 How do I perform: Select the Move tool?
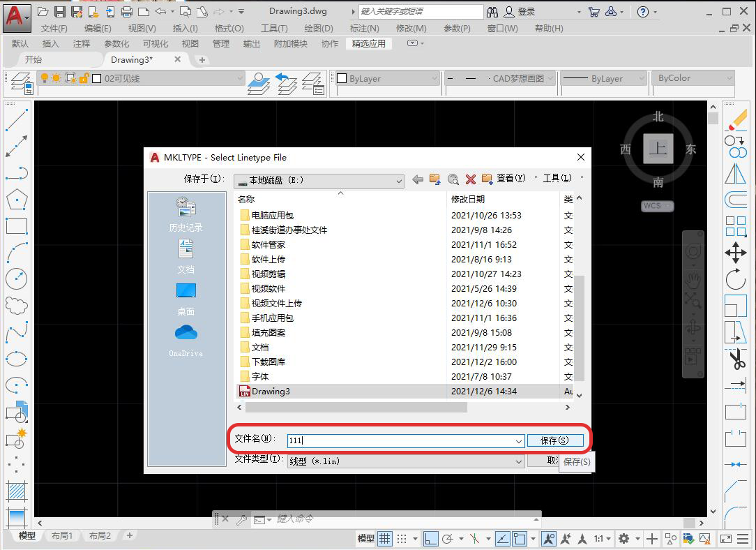[736, 253]
